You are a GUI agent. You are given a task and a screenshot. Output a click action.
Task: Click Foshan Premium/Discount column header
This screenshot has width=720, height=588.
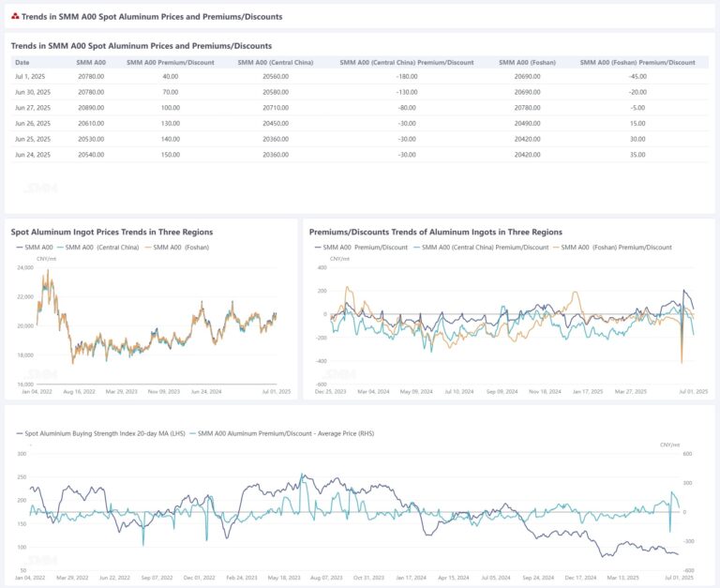(x=637, y=63)
